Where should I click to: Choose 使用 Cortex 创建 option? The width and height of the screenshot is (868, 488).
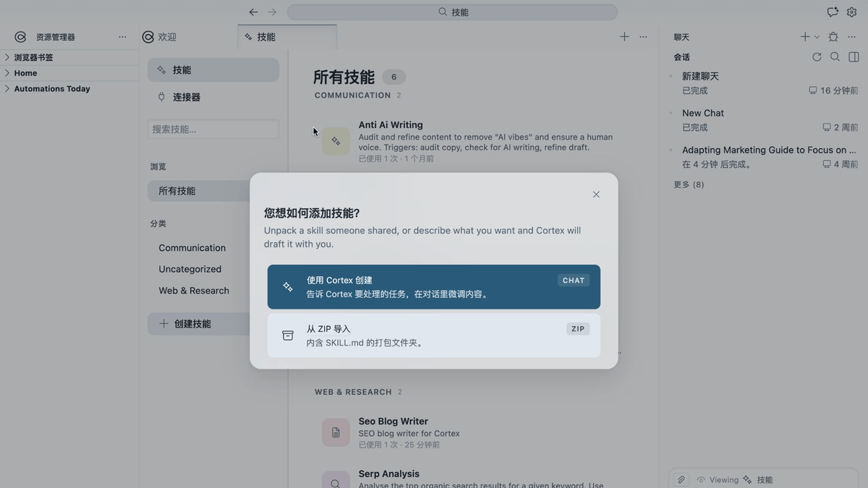[x=434, y=287]
